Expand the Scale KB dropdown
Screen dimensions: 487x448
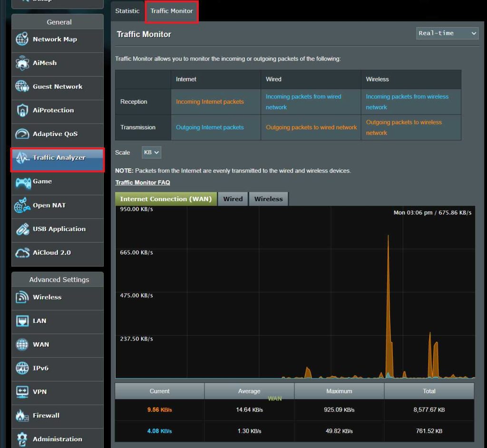tap(152, 153)
